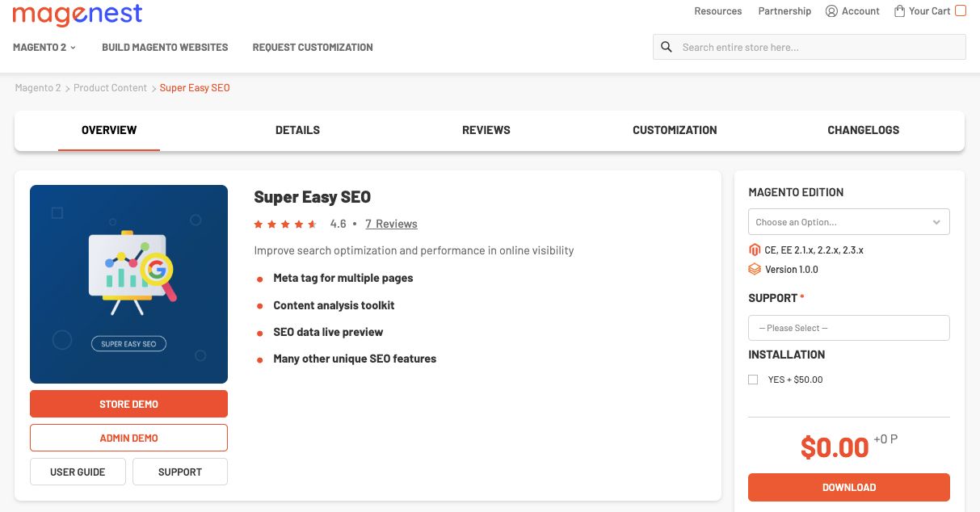Click the search magnifier icon
This screenshot has height=512, width=980.
(x=666, y=46)
